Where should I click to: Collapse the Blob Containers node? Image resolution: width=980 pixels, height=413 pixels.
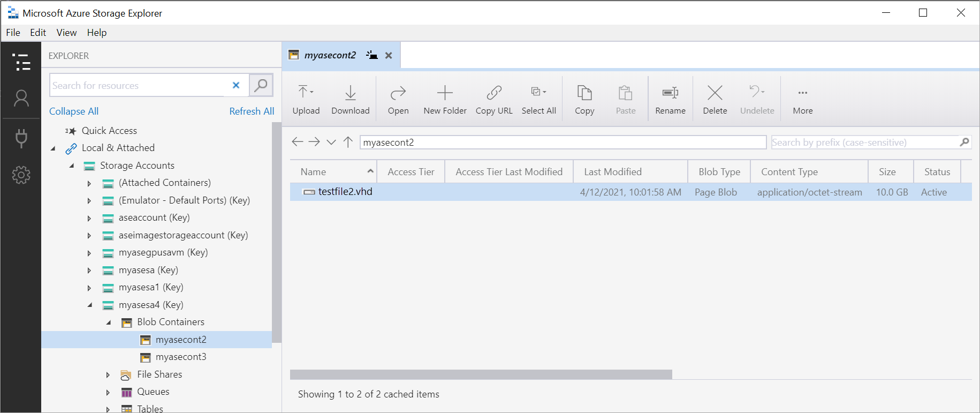pyautogui.click(x=109, y=322)
